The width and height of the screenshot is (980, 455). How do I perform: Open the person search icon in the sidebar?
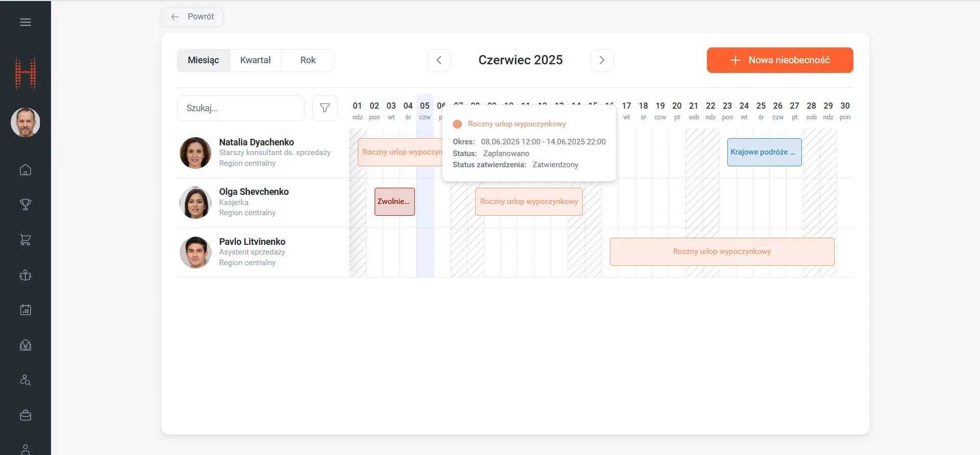point(26,380)
